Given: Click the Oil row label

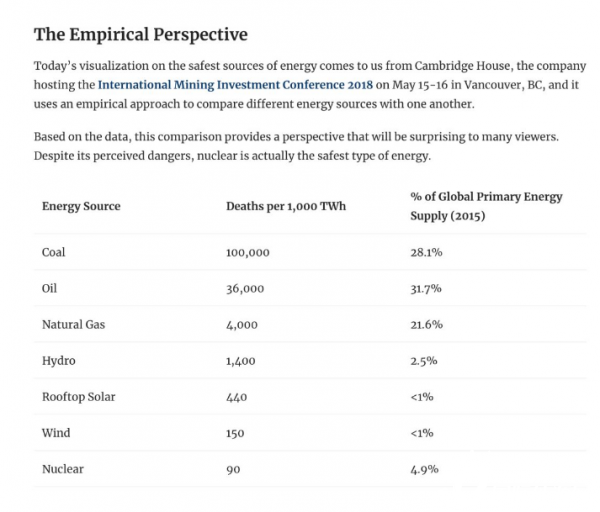Looking at the screenshot, I should [49, 288].
